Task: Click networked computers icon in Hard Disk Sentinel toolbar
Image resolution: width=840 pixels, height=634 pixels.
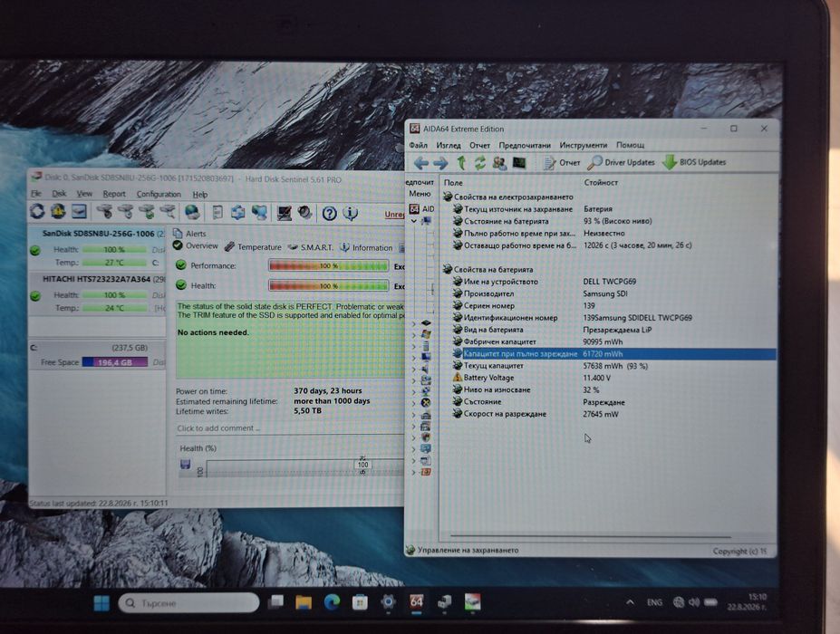Action: pyautogui.click(x=260, y=213)
